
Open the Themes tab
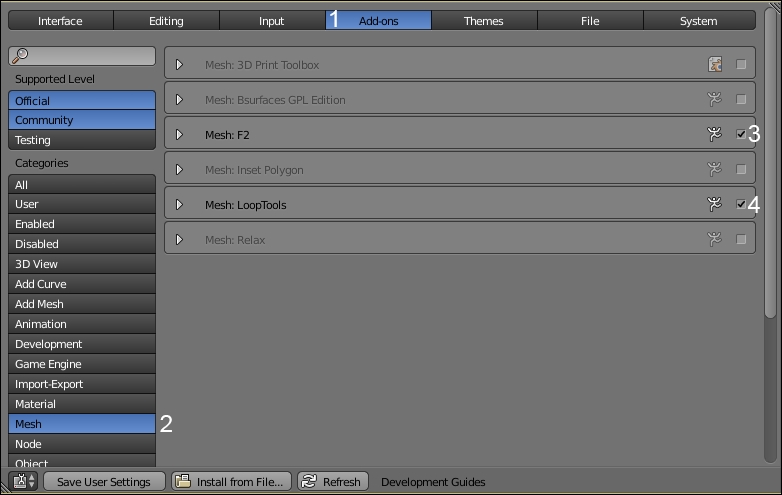(x=484, y=20)
